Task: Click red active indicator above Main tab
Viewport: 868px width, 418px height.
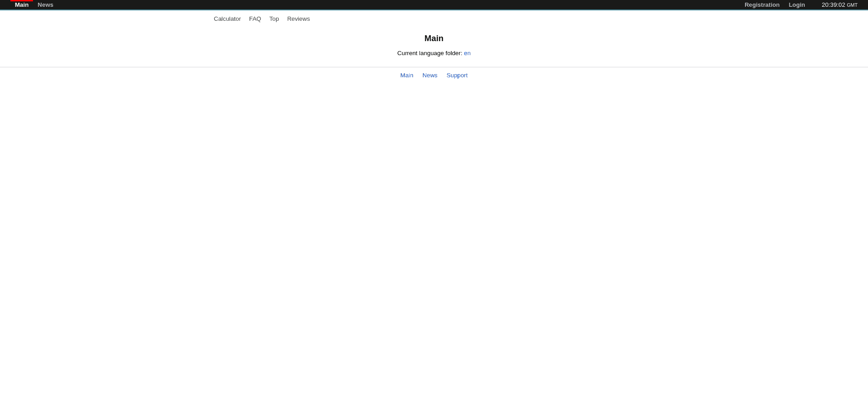Action: tap(22, 0)
